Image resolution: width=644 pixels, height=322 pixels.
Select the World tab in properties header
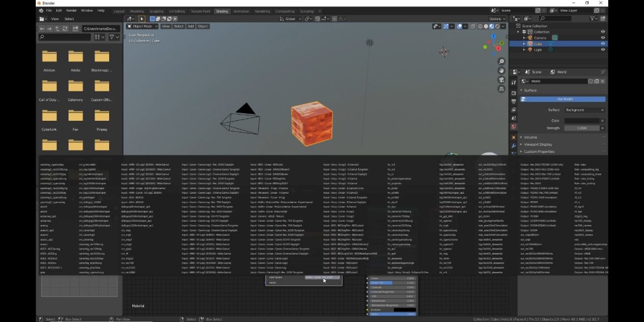[x=558, y=72]
